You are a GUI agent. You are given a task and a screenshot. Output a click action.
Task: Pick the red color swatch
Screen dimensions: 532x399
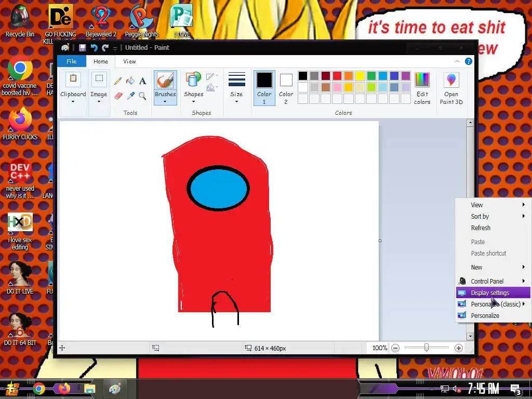tap(337, 76)
